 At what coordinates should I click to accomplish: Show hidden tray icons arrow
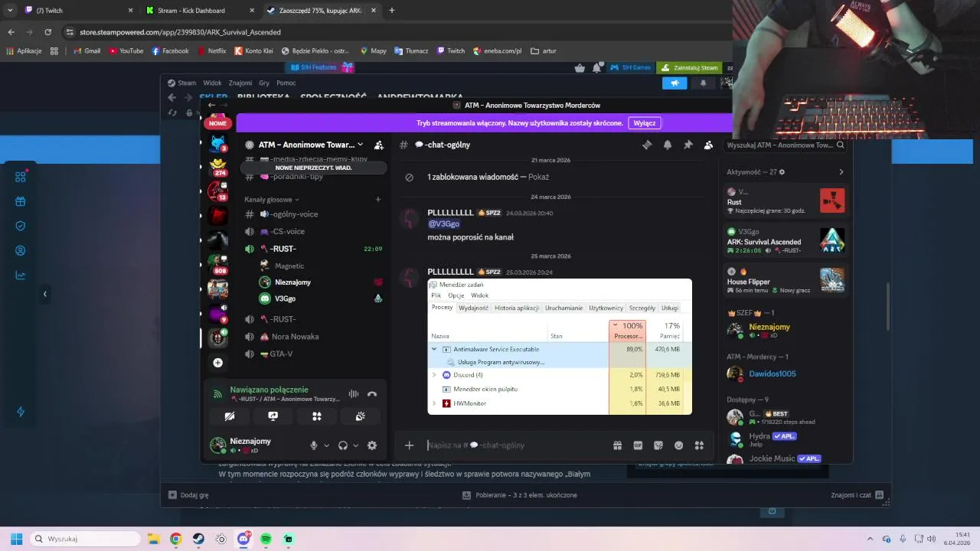[x=870, y=539]
